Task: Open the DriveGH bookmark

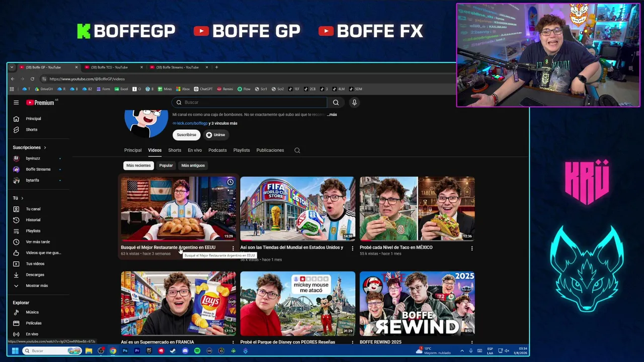Action: [x=44, y=89]
